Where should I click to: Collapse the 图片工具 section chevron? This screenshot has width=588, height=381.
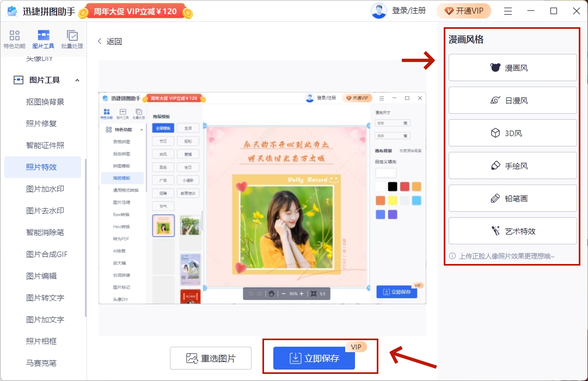(77, 80)
